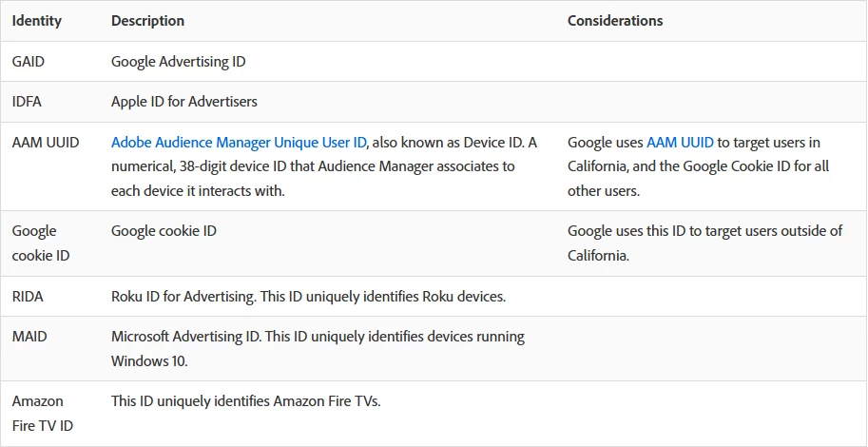868x447 pixels.
Task: Click the Considerations column header
Action: pyautogui.click(x=615, y=21)
